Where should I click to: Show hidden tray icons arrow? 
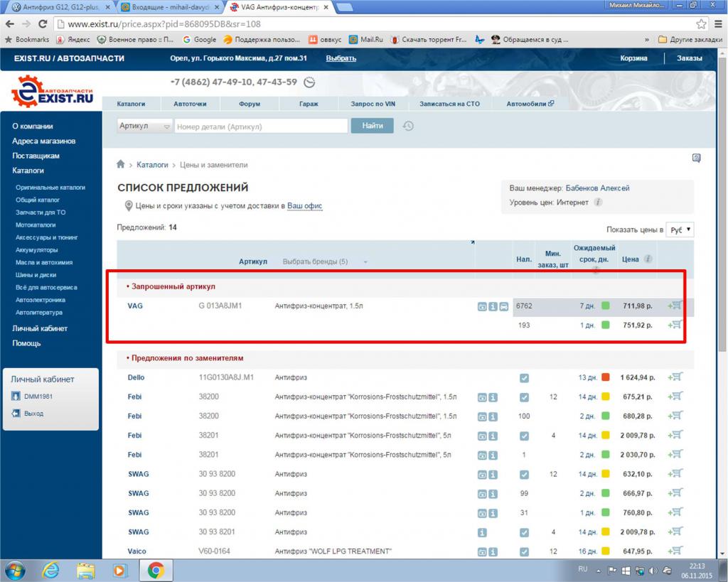(599, 571)
